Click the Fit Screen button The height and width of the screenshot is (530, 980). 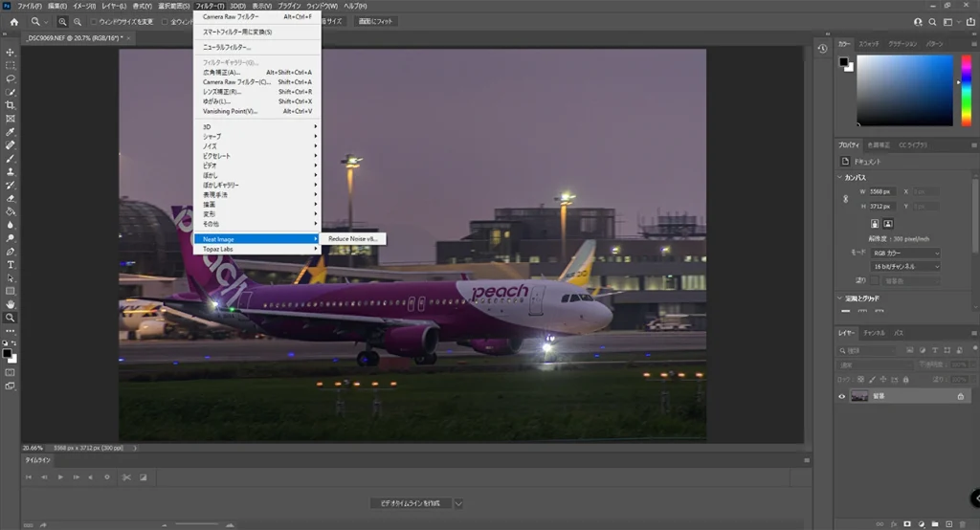click(377, 21)
